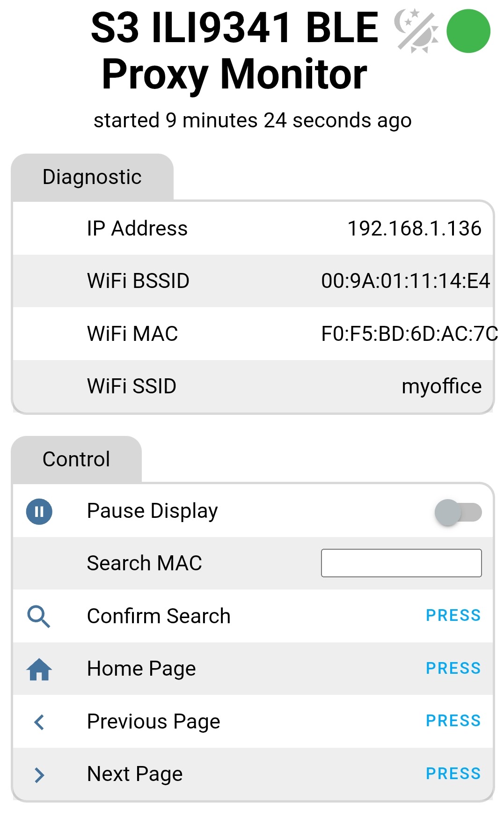This screenshot has height=818, width=504.
Task: Click the left chevron icon for Previous Page
Action: coord(39,722)
